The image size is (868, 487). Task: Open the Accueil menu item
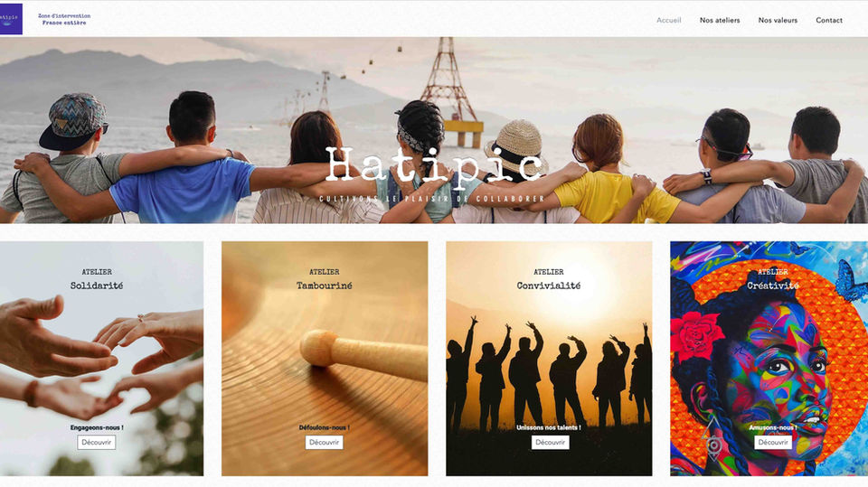(669, 20)
